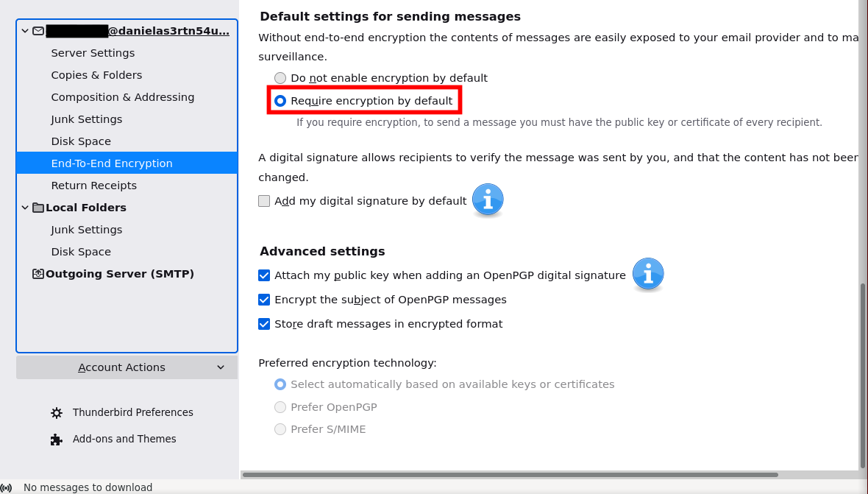Click the connection status icon in status bar
The image size is (868, 494).
pos(7,487)
